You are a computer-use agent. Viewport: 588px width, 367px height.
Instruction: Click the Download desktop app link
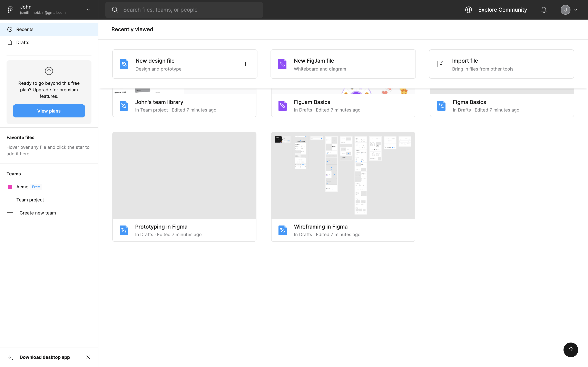pyautogui.click(x=45, y=357)
